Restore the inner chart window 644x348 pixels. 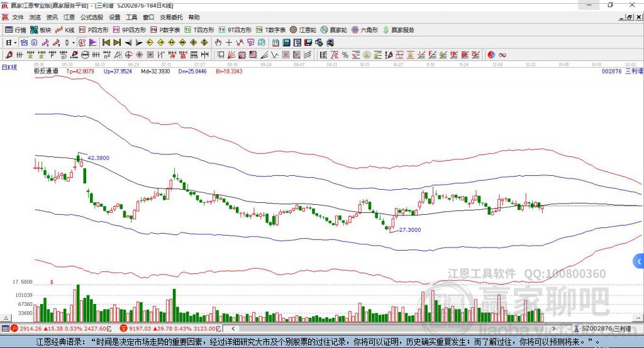point(630,17)
